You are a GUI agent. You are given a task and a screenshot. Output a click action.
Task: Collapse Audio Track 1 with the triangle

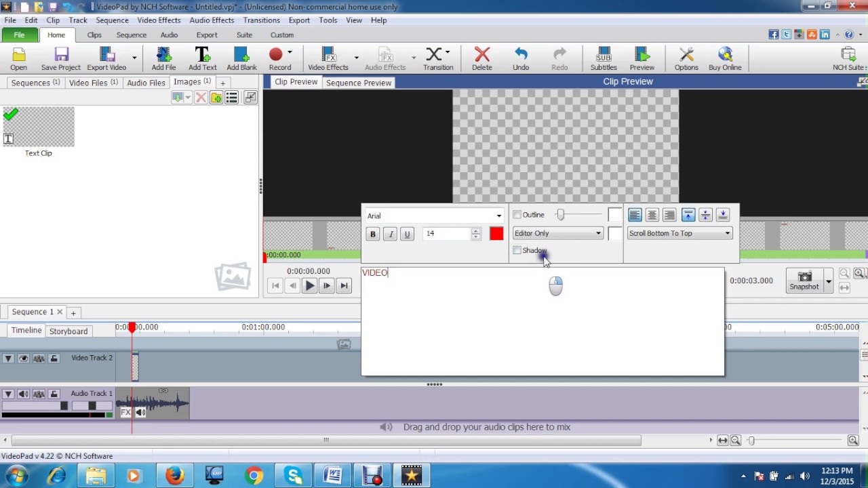(x=8, y=394)
